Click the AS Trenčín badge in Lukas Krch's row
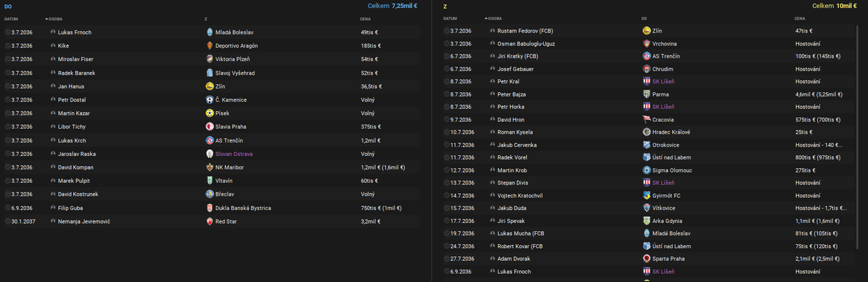The image size is (868, 282). (x=210, y=140)
